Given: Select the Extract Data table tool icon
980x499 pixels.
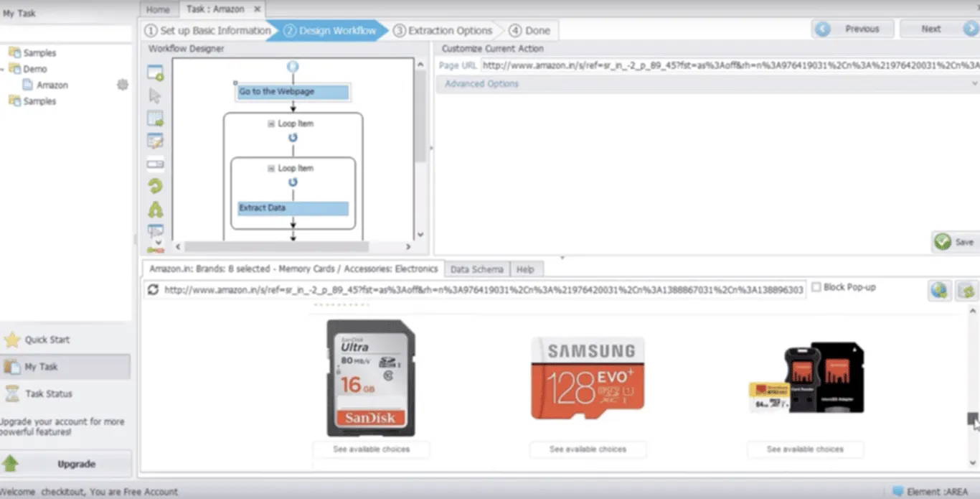Looking at the screenshot, I should click(x=155, y=118).
